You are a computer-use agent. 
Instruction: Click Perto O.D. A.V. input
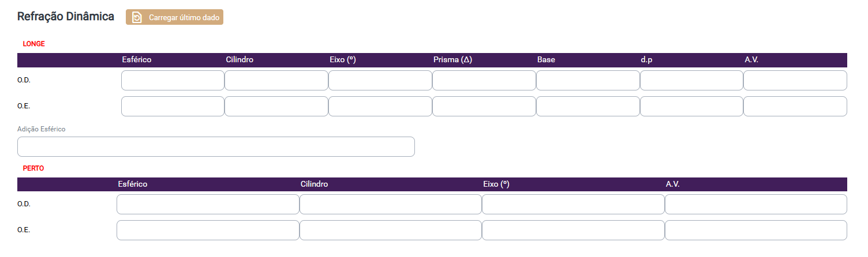[x=755, y=205]
